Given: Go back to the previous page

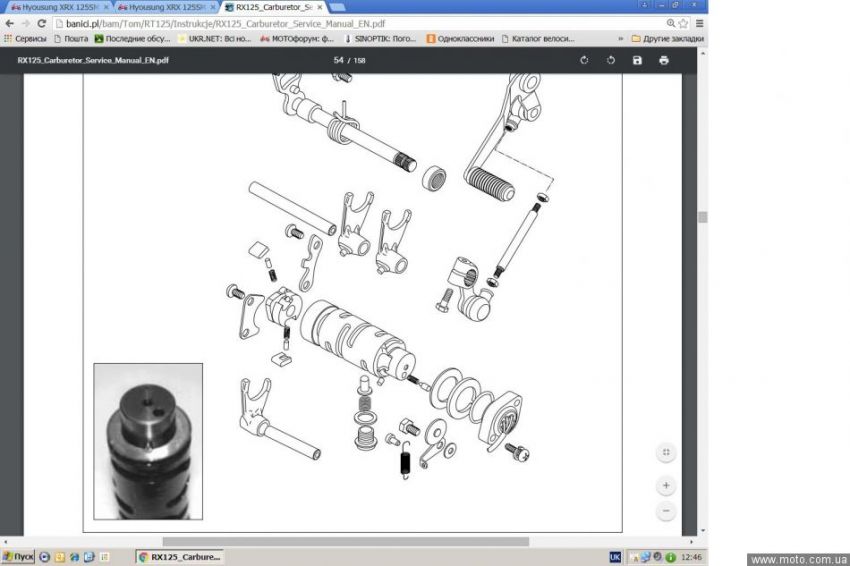Looking at the screenshot, I should tap(9, 23).
